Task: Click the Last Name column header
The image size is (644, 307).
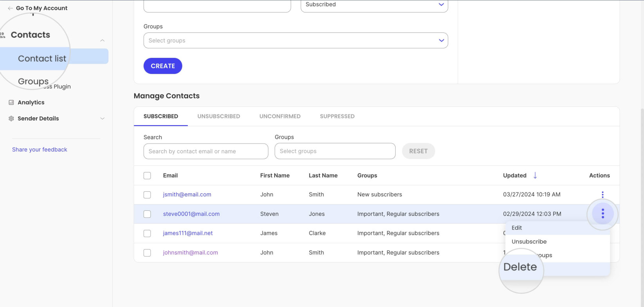Action: point(323,176)
